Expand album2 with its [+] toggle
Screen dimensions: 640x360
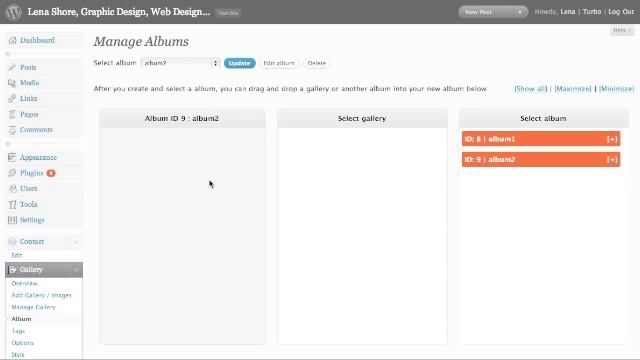point(612,160)
